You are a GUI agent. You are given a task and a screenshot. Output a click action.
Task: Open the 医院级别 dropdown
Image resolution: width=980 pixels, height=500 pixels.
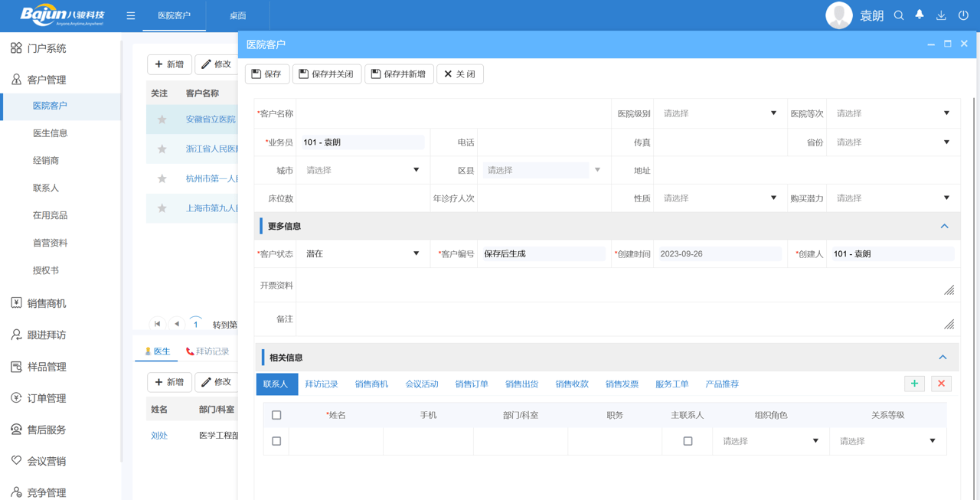pos(718,113)
